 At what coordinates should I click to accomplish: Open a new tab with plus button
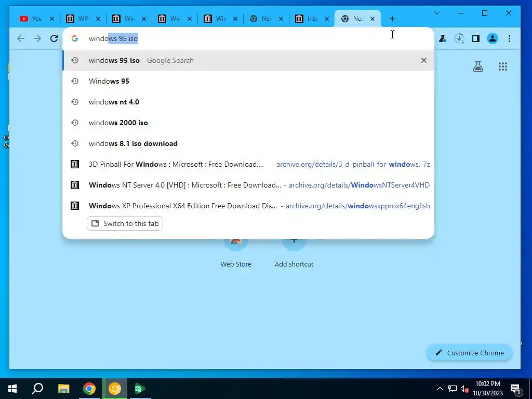click(x=392, y=19)
